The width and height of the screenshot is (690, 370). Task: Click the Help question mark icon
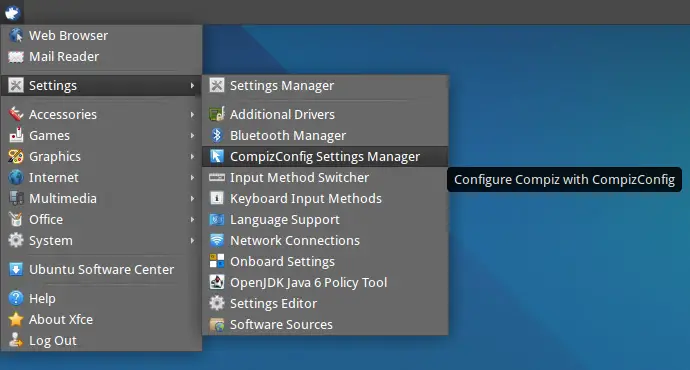[x=16, y=298]
